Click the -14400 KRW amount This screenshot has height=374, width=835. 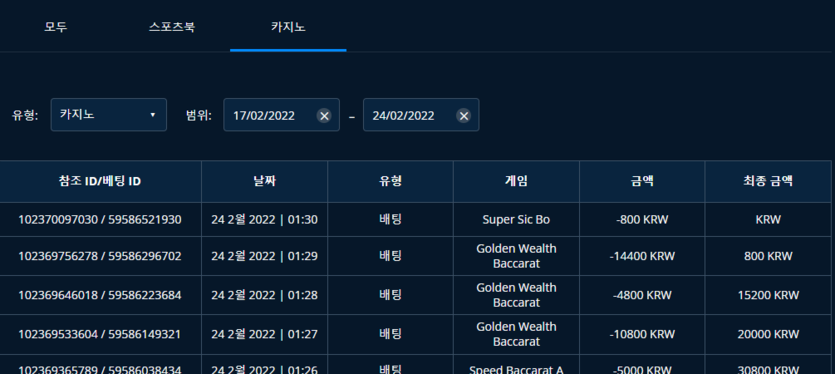tap(642, 256)
